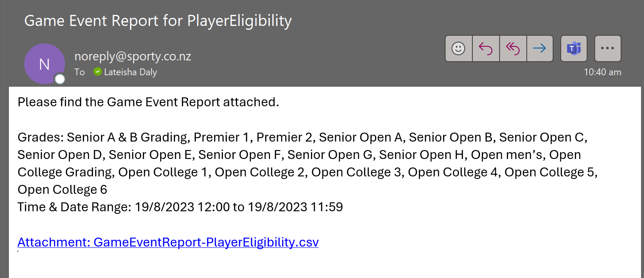Select recipient Lateisha Daly
The image size is (644, 278).
click(x=130, y=72)
